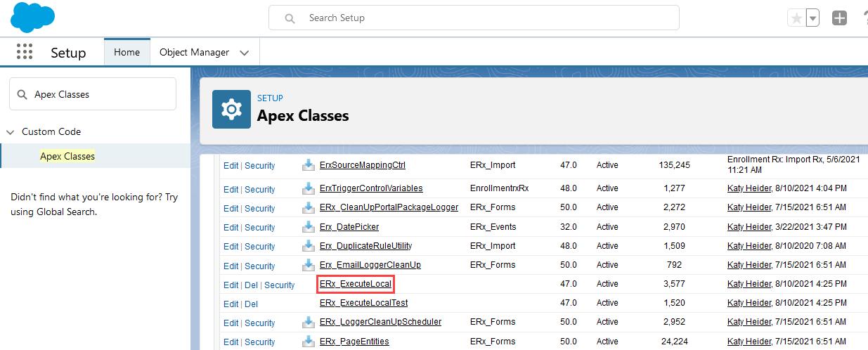Screen dimensions: 868x350
Task: Click the Salesforce cloud logo
Action: pyautogui.click(x=33, y=17)
